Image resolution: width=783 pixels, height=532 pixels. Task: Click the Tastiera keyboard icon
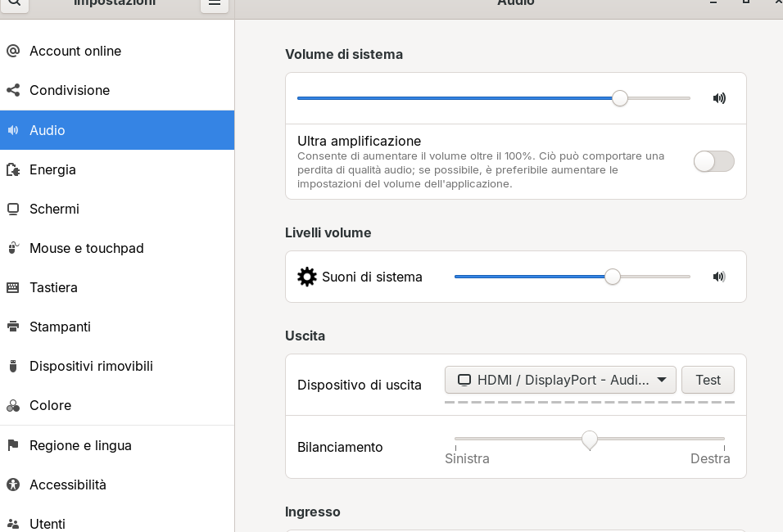(x=13, y=287)
